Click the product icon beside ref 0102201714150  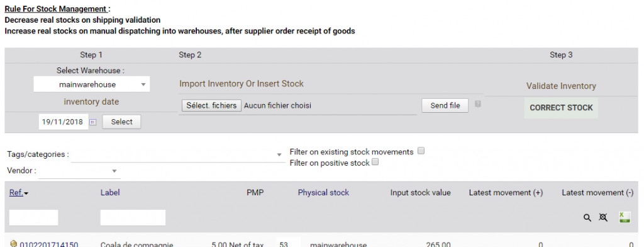pyautogui.click(x=14, y=244)
